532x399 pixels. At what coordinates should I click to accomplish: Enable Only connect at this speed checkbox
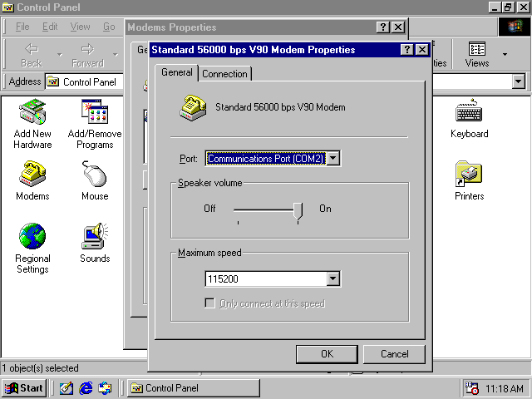[210, 303]
